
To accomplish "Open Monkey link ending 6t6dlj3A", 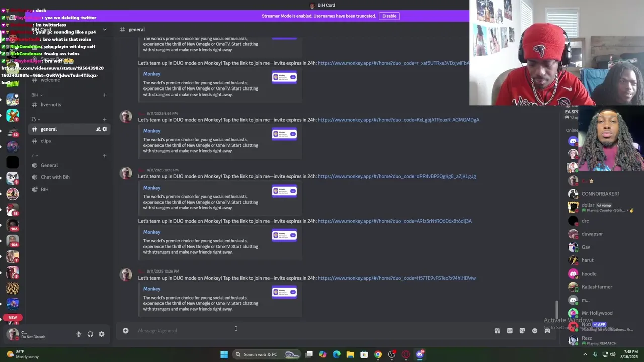I will (395, 221).
